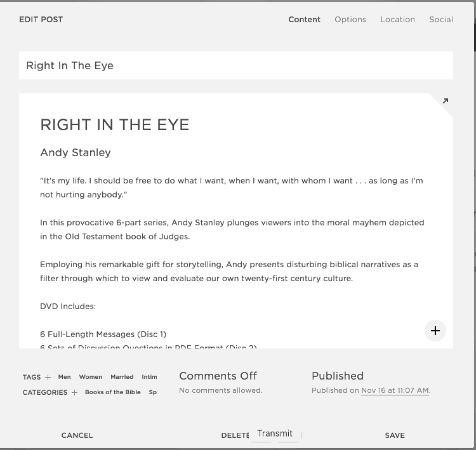
Task: Add a content block using the plus circle
Action: [435, 331]
